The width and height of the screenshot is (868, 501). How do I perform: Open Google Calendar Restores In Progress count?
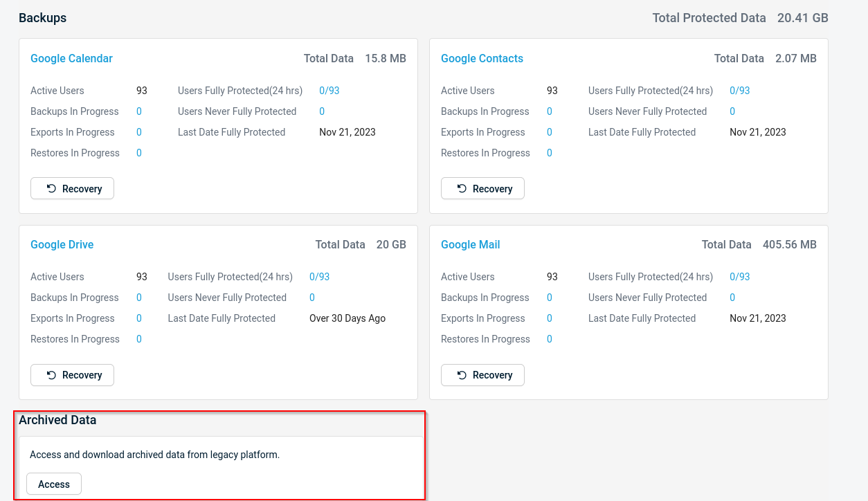[139, 153]
